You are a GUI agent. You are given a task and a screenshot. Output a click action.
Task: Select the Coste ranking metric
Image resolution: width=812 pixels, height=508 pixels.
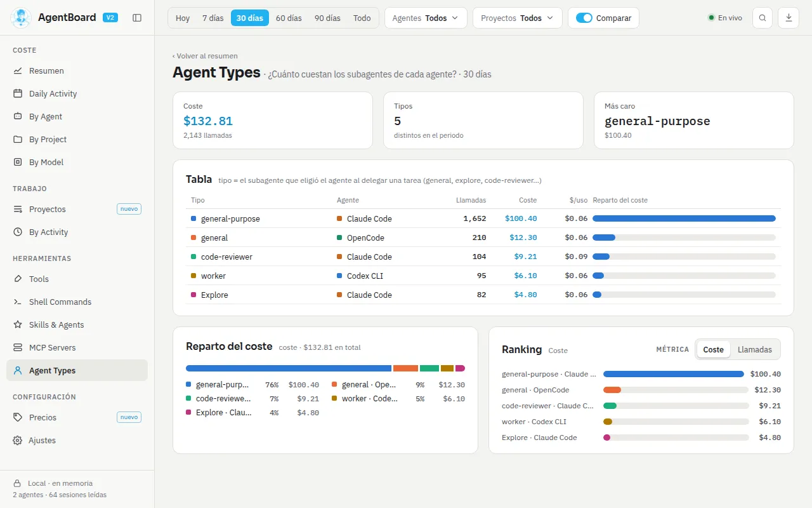pos(713,349)
